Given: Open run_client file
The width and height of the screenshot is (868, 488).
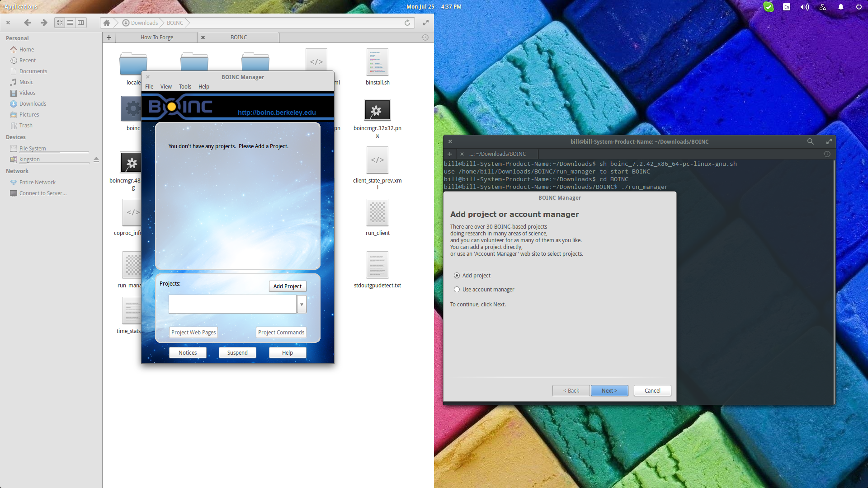Looking at the screenshot, I should pyautogui.click(x=377, y=218).
